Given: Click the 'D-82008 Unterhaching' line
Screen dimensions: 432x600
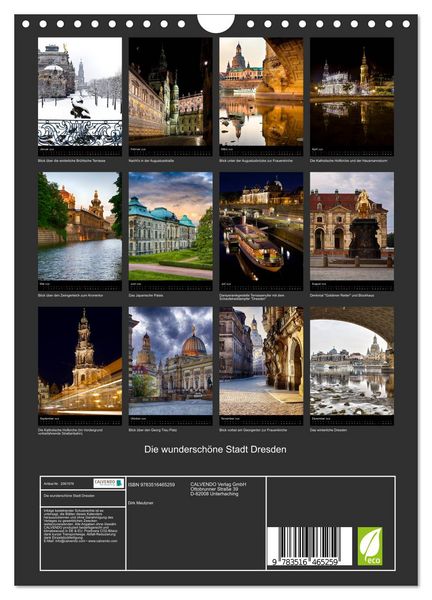Looking at the screenshot, I should 214,494.
